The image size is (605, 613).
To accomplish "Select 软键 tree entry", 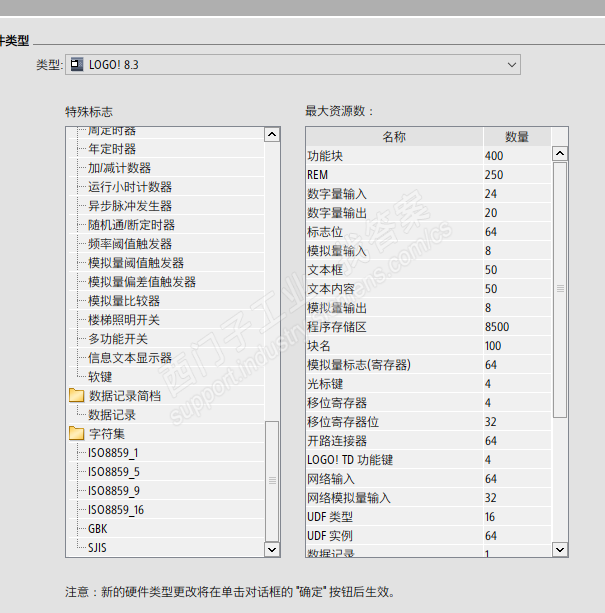I will click(100, 377).
